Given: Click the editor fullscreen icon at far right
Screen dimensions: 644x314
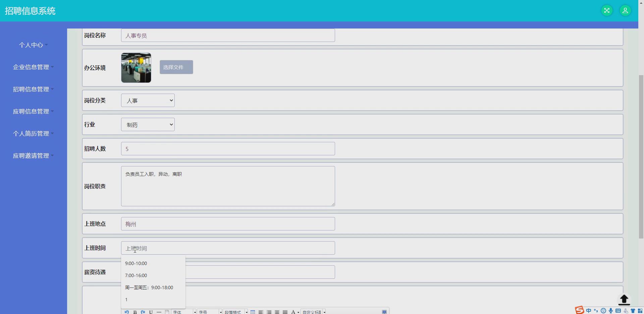Looking at the screenshot, I should [384, 312].
